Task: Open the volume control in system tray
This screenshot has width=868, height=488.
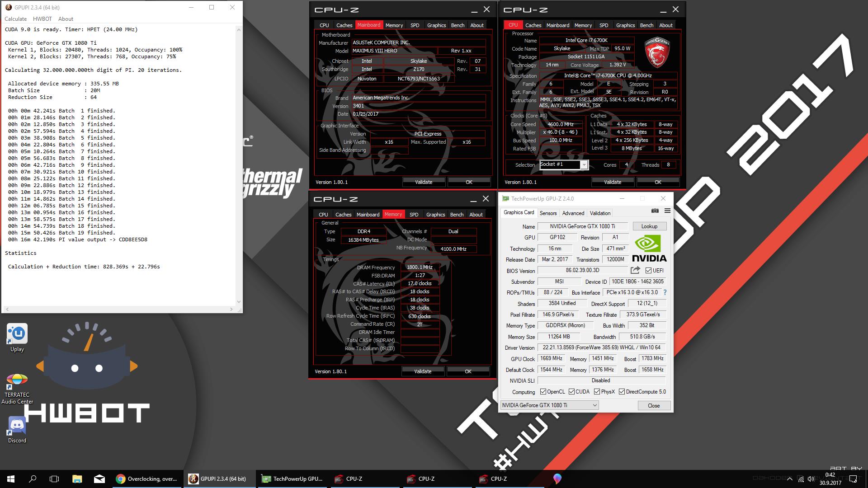Action: pos(811,479)
